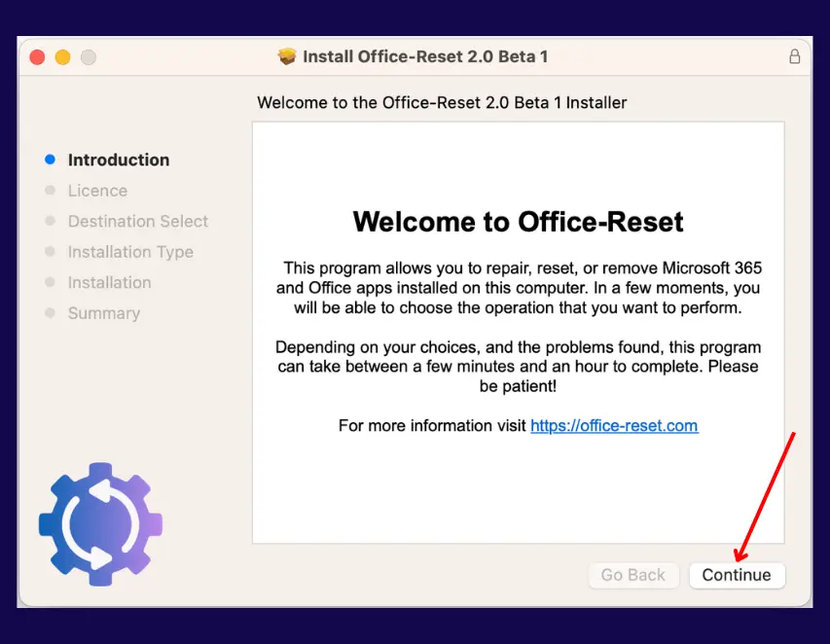Screen dimensions: 830x644
Task: Select the Introduction step in sidebar
Action: (119, 160)
